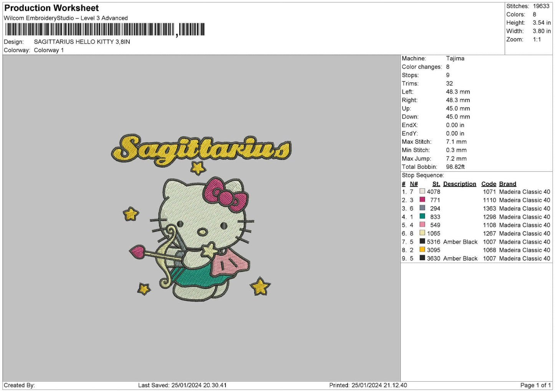Click the Last Saved timestamp
The height and width of the screenshot is (392, 555).
(x=182, y=385)
